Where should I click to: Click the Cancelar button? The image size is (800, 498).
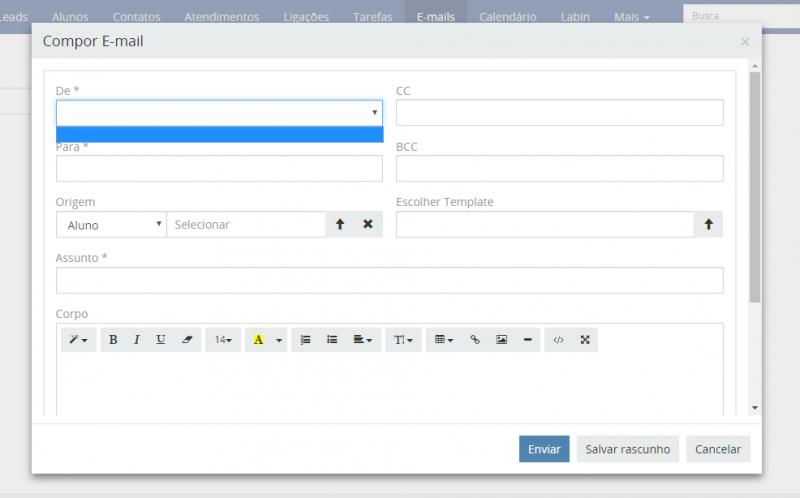pos(718,449)
